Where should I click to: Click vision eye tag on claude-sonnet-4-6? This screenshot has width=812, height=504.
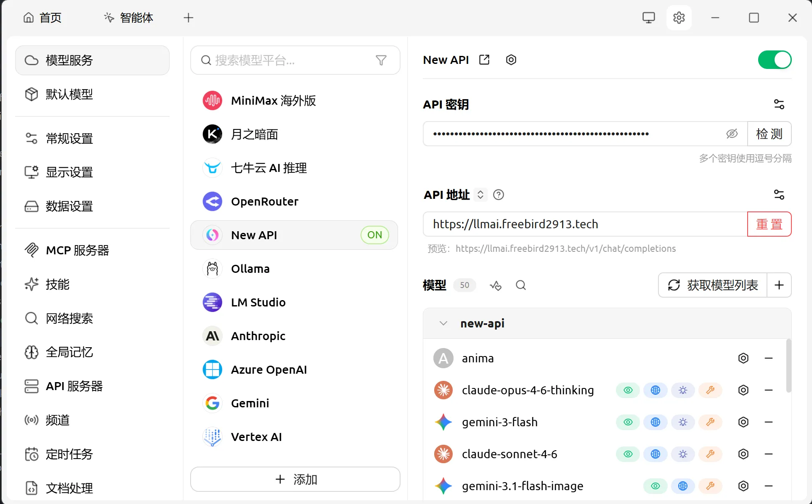[628, 454]
